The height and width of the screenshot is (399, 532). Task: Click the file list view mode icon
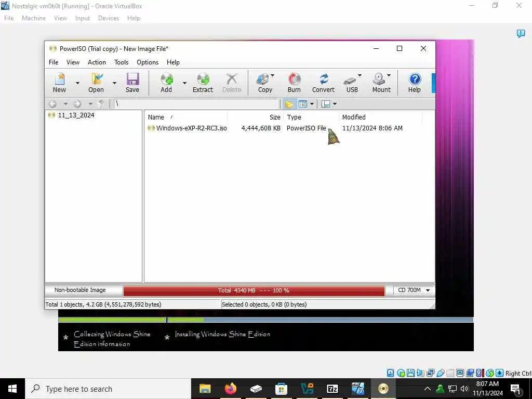(x=303, y=104)
